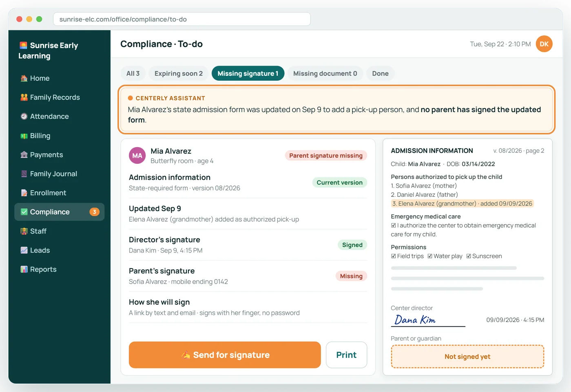Click the Family Journal notebook icon
Screen dimensions: 571x392
click(24, 174)
